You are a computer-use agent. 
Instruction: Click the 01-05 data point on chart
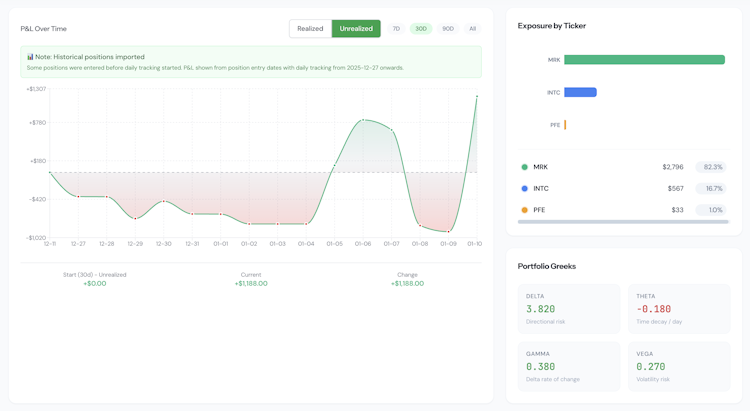tap(334, 166)
